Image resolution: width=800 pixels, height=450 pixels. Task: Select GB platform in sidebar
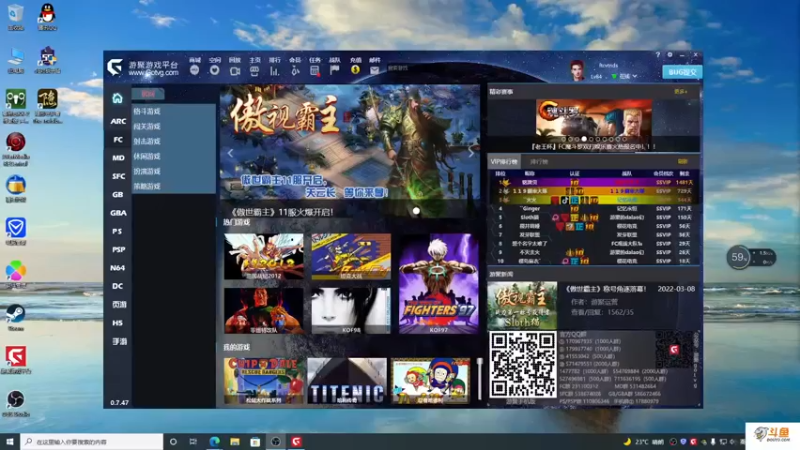coord(118,194)
